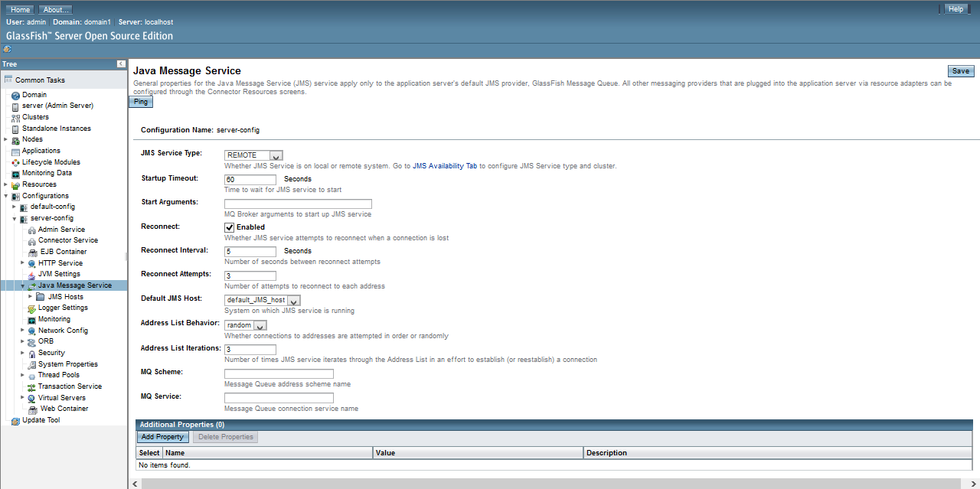Ping the JMS service
This screenshot has height=489, width=980.
(x=141, y=102)
